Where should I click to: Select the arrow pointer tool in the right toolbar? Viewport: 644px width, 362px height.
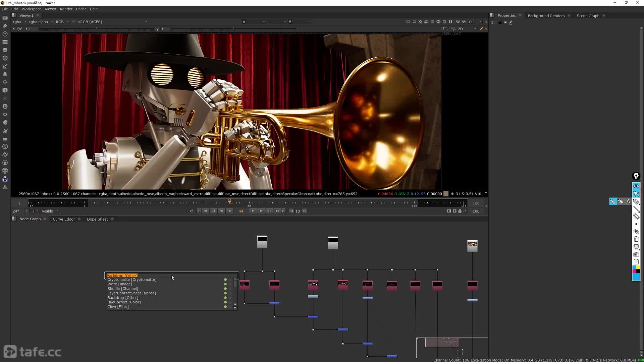coord(636,194)
